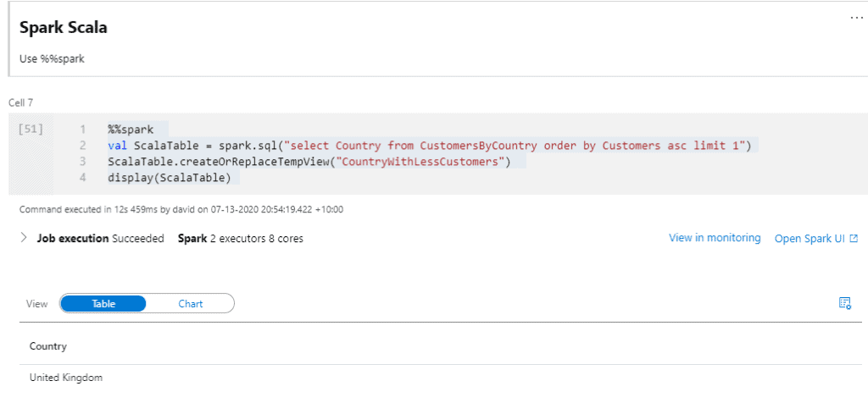
Task: Click the Country column header
Action: (x=48, y=346)
